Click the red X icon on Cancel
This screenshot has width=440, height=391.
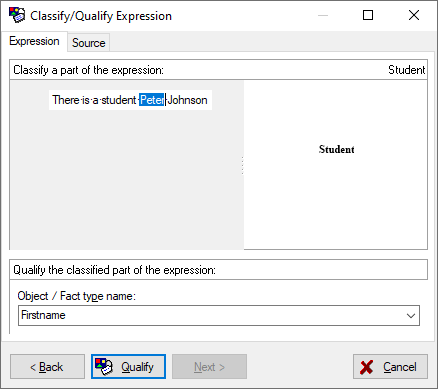click(x=367, y=367)
